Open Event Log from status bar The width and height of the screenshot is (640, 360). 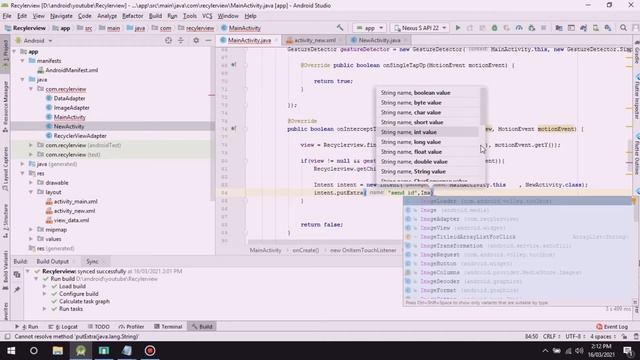(612, 327)
